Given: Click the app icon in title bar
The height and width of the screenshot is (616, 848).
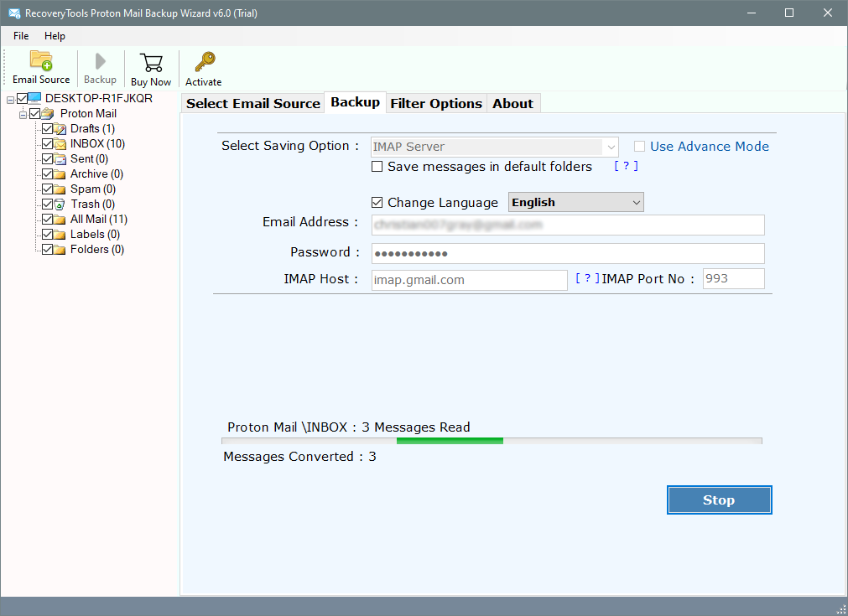Looking at the screenshot, I should (x=14, y=13).
